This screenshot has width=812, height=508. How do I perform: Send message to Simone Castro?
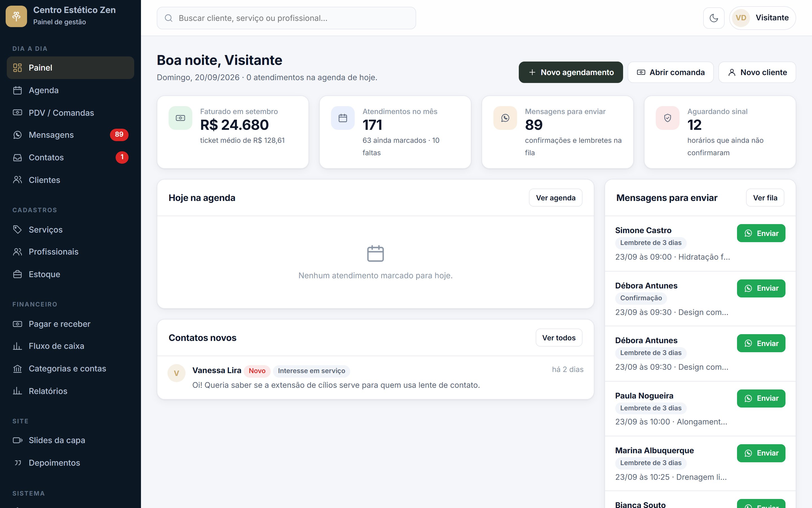[x=761, y=233]
